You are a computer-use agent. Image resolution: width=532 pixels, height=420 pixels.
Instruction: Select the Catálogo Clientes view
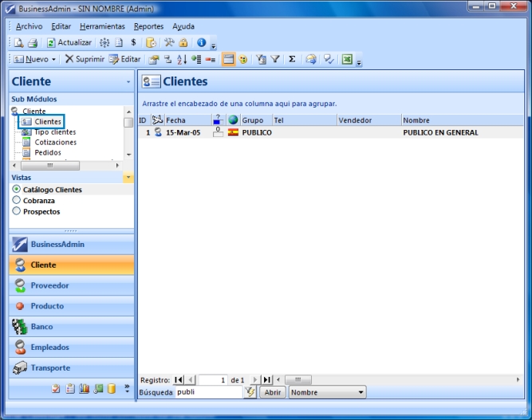tap(17, 190)
